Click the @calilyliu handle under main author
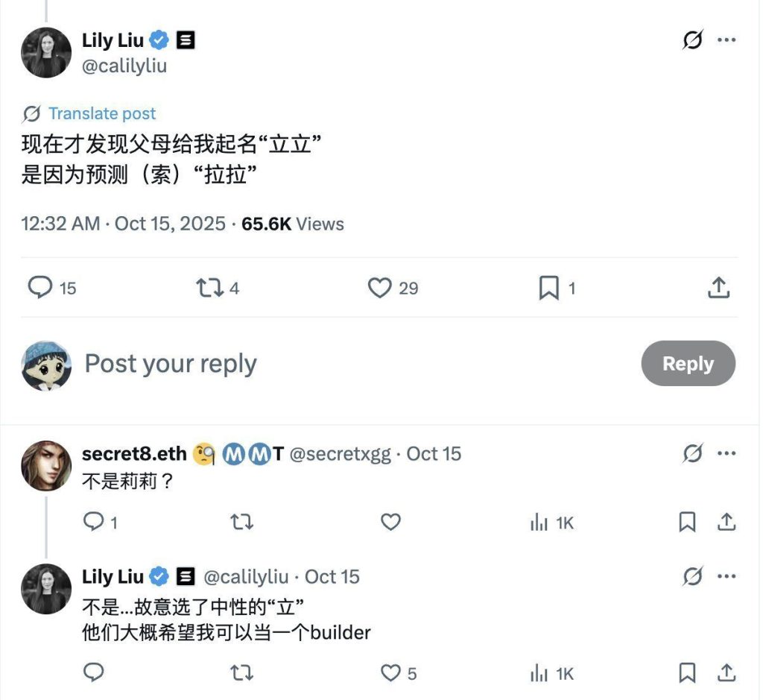 pos(124,66)
